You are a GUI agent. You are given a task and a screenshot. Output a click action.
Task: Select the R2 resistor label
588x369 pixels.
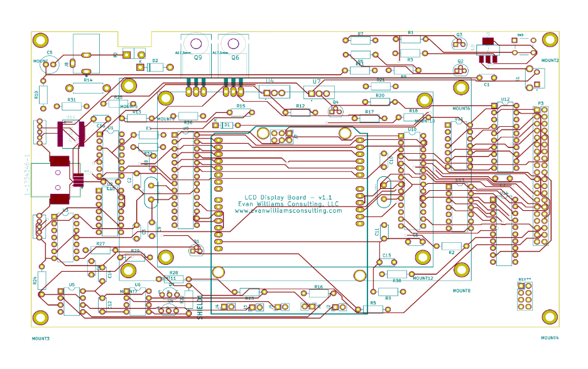452,253
